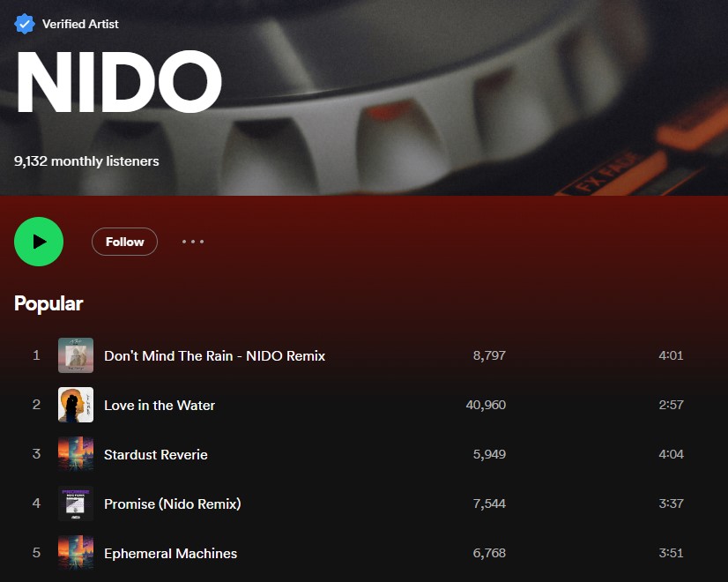Click the 40,960 play count
Image resolution: width=728 pixels, height=582 pixels.
[x=486, y=405]
